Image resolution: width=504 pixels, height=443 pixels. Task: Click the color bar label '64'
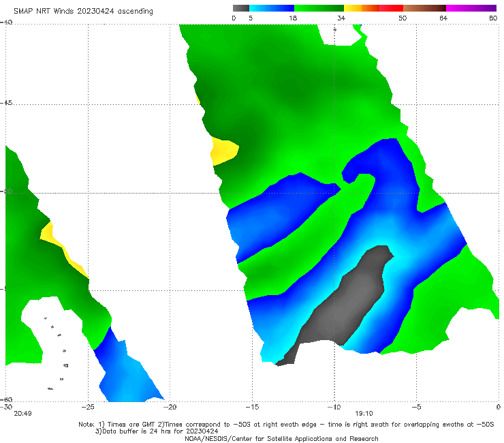[x=443, y=18]
